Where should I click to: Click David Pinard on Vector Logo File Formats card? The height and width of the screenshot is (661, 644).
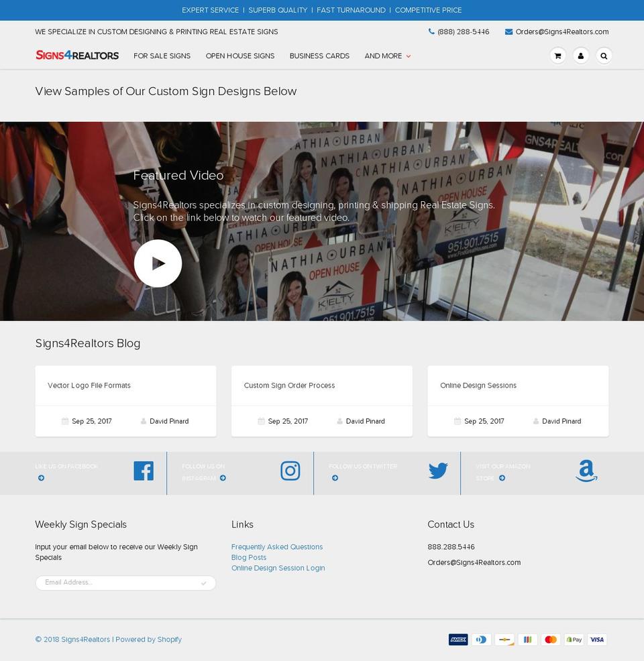point(169,421)
